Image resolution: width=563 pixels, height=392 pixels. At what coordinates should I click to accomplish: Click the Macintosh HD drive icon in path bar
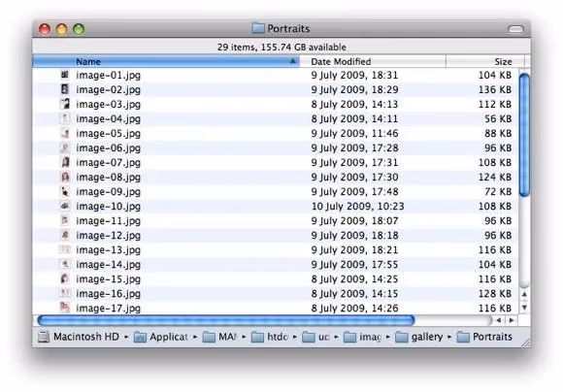(x=44, y=337)
